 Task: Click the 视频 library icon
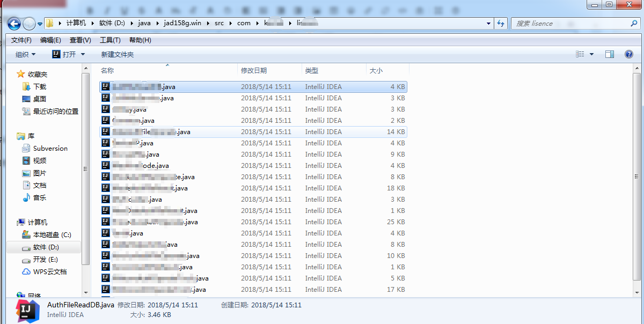pyautogui.click(x=26, y=160)
